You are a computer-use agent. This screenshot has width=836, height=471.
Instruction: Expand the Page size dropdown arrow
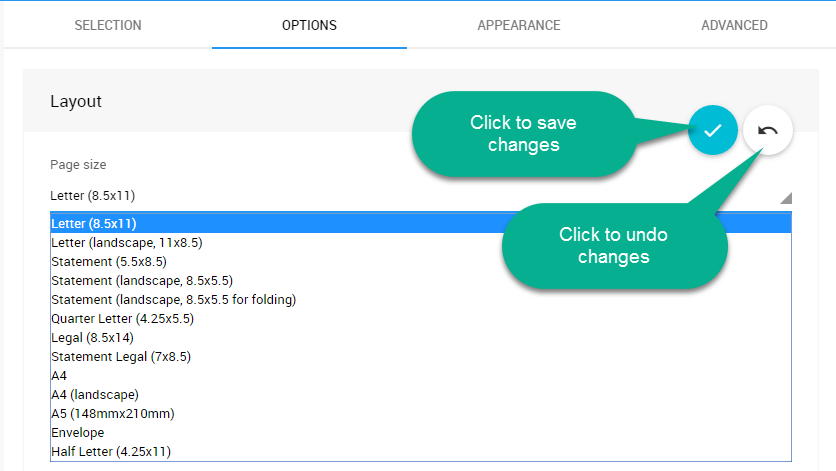(785, 197)
